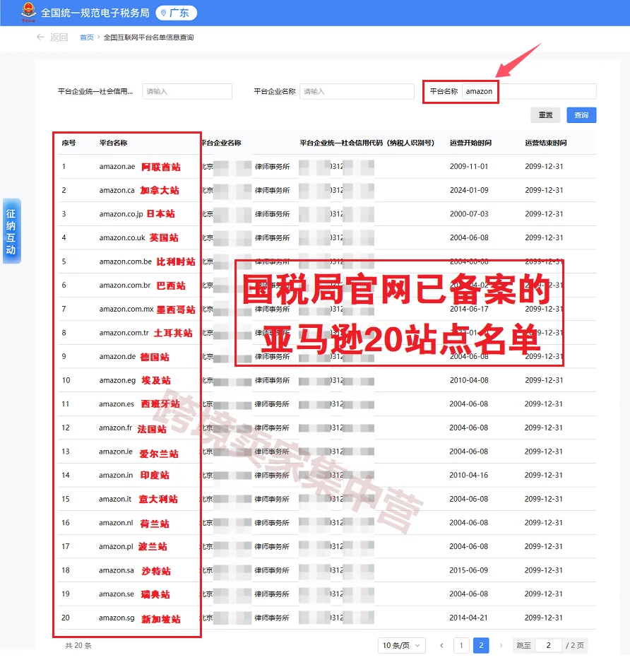Select the amazon.de platform name
Viewport: 630px width, 672px height.
point(117,357)
